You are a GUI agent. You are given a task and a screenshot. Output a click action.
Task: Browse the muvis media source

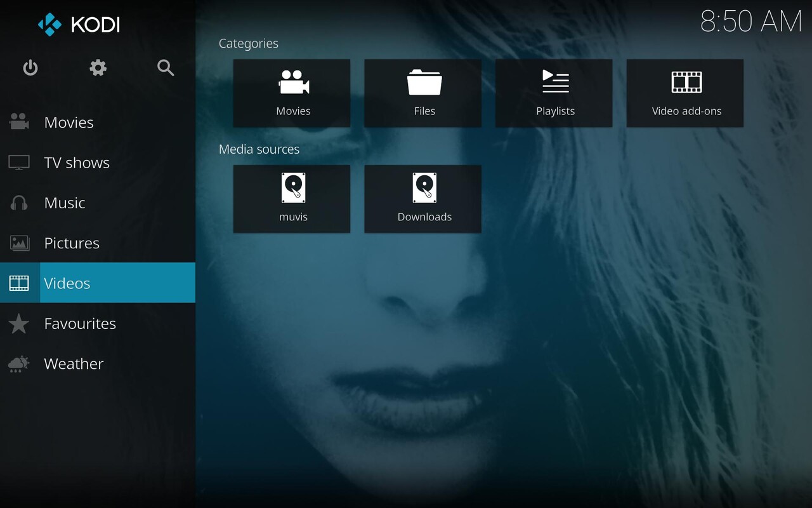[x=292, y=199]
